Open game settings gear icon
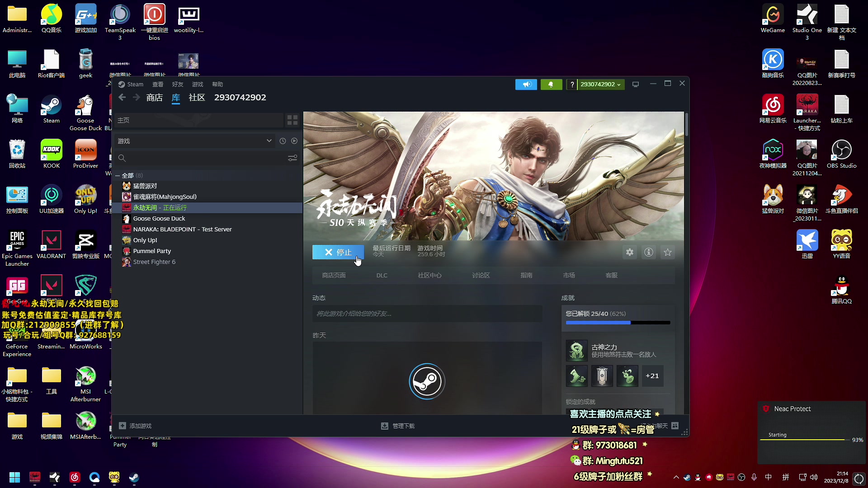 pos(630,252)
